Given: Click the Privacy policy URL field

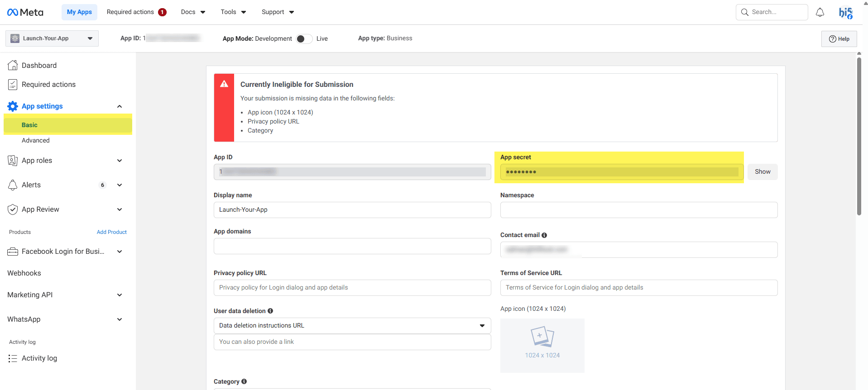Looking at the screenshot, I should coord(352,288).
